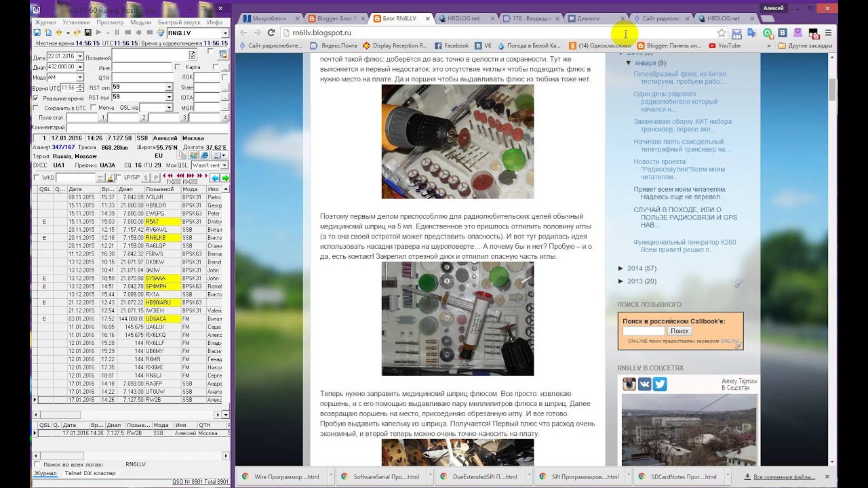This screenshot has height=488, width=868.
Task: Open the QSL via dropdown
Action: click(169, 107)
